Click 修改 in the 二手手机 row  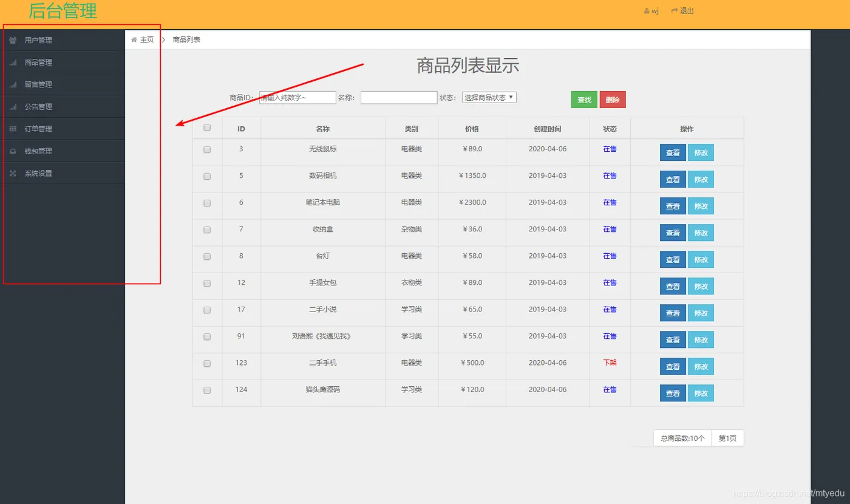(701, 366)
